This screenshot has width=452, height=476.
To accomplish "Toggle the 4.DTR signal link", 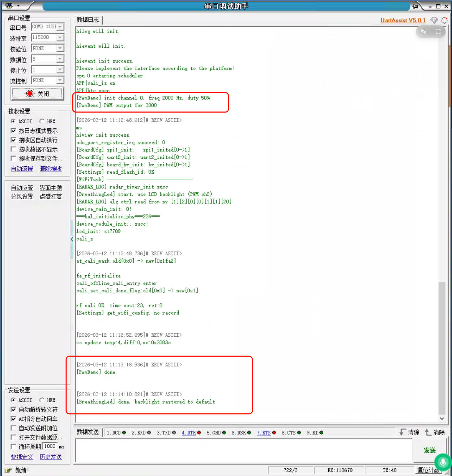I will pyautogui.click(x=189, y=433).
